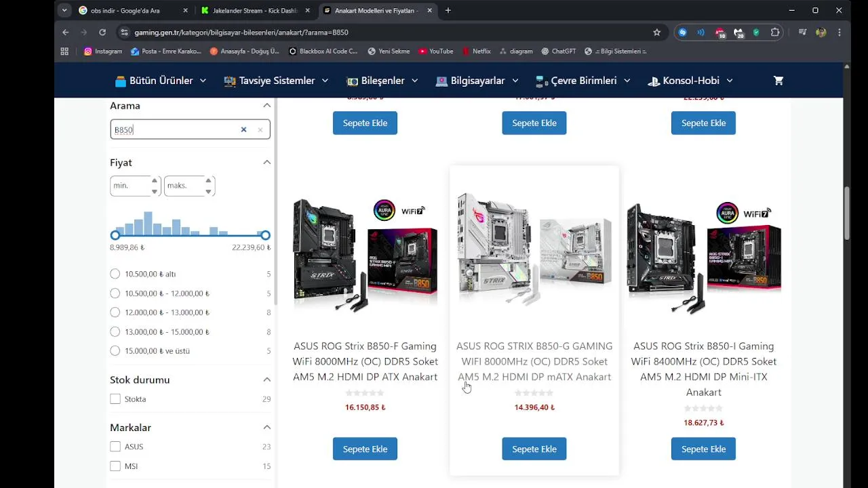Open the ASUS ROG Strix B850-I Gaming WiFi title

703,369
